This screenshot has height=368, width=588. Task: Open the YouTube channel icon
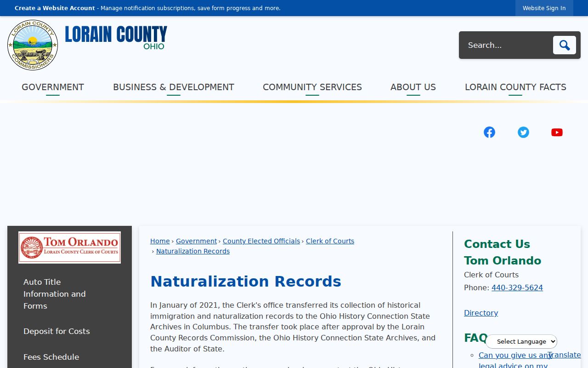coord(557,132)
